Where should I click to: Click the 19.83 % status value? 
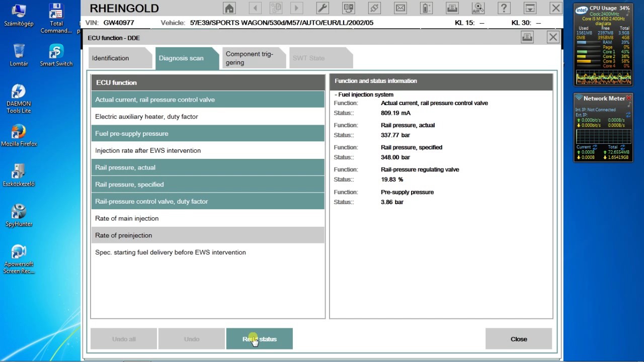pyautogui.click(x=392, y=179)
